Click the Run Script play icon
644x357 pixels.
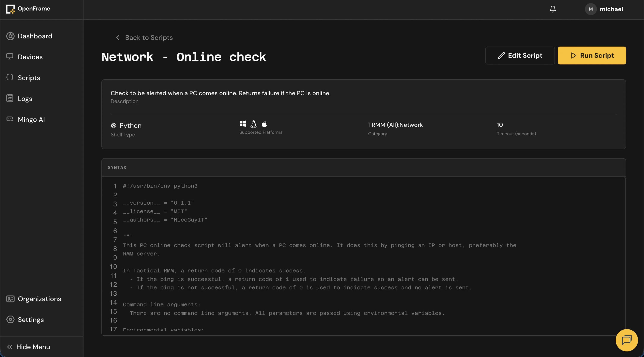pos(574,56)
